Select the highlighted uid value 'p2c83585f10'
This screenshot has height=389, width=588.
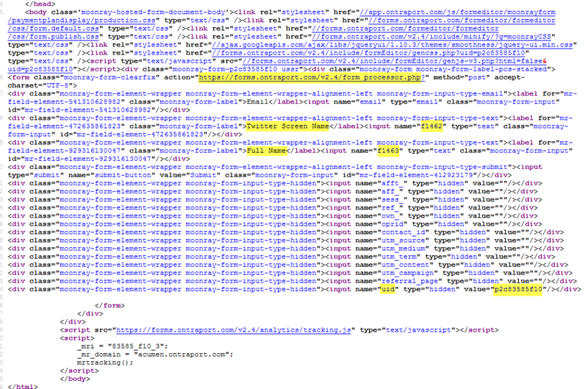518,289
